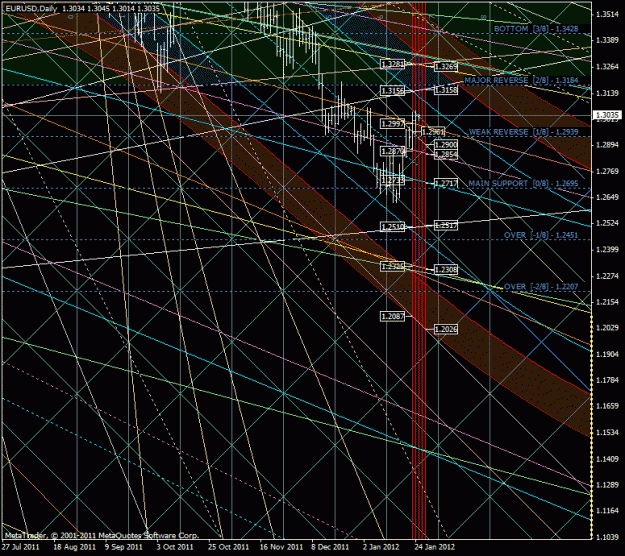
Task: Click the 27 Jul 2011 date label
Action: 22,547
